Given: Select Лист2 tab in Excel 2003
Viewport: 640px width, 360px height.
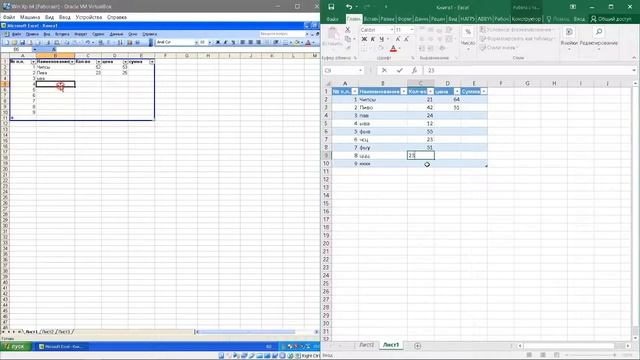Looking at the screenshot, I should tap(48, 332).
